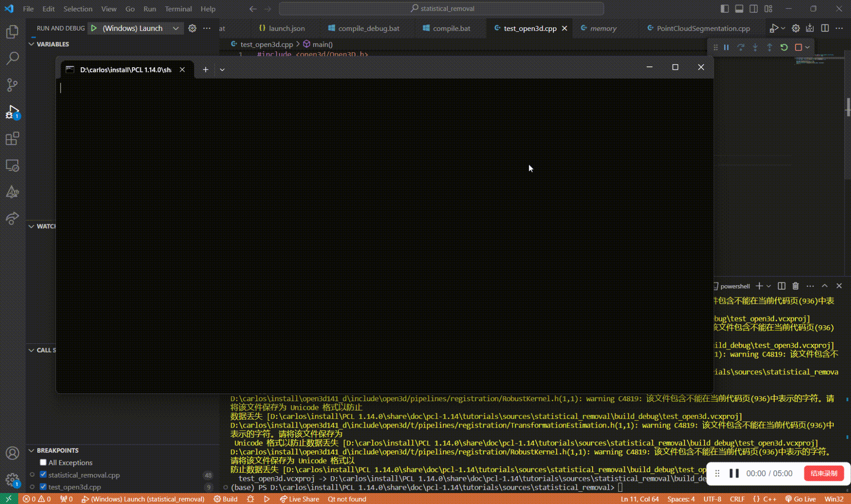Uncheck test_open3d.cpp breakpoint
The image size is (851, 504).
pyautogui.click(x=43, y=487)
